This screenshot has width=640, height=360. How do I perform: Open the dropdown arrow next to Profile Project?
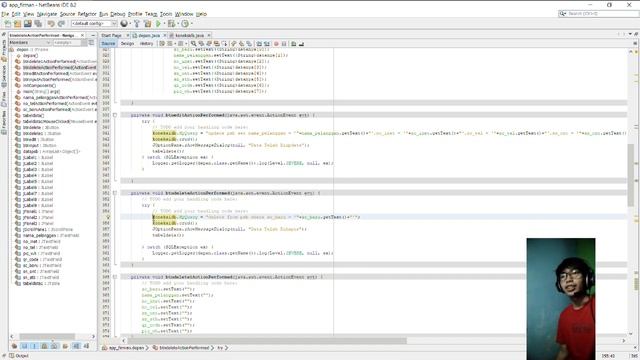pos(191,24)
